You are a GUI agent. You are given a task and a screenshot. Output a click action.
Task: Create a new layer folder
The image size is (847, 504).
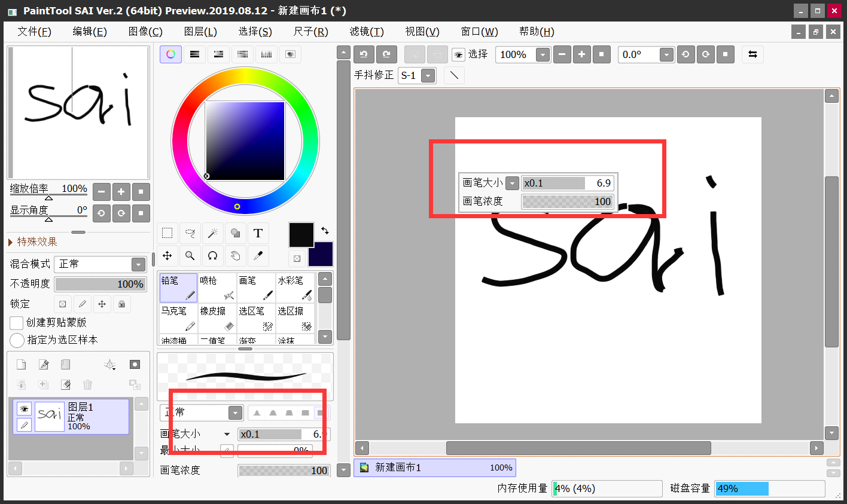click(65, 365)
